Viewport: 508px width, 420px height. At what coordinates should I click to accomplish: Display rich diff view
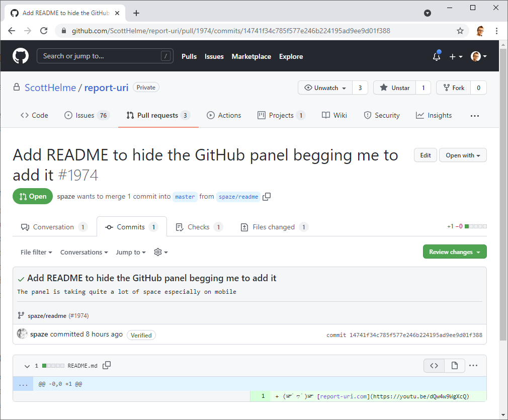click(455, 366)
